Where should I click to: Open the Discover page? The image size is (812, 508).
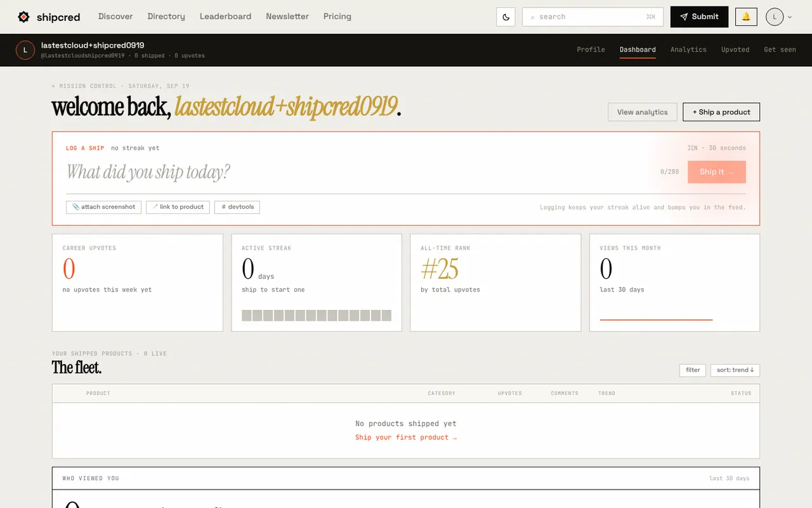coord(115,17)
